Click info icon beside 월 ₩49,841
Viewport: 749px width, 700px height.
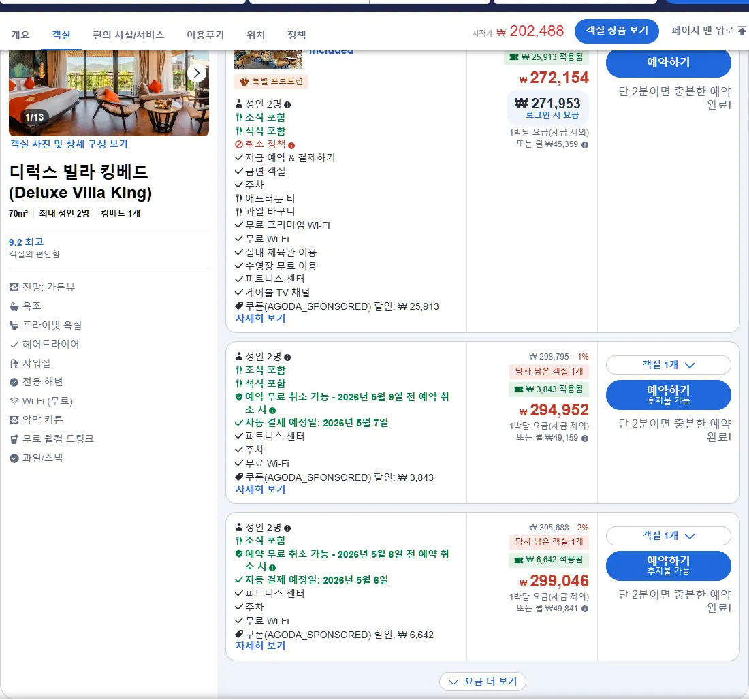tap(585, 609)
